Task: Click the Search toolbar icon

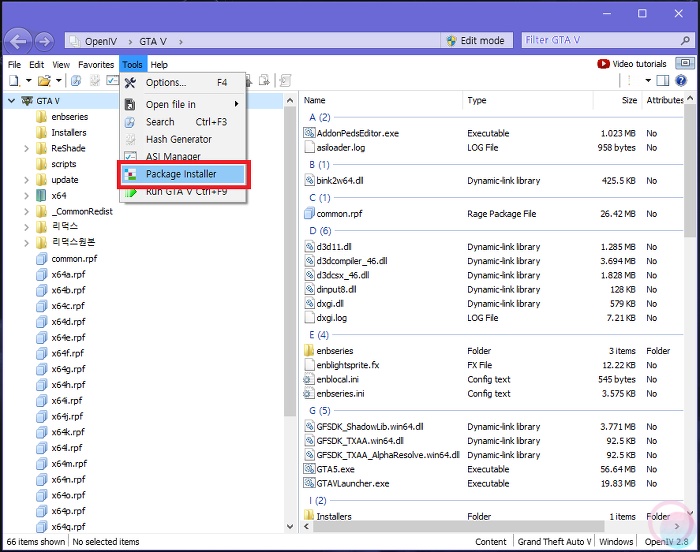Action: [x=76, y=81]
